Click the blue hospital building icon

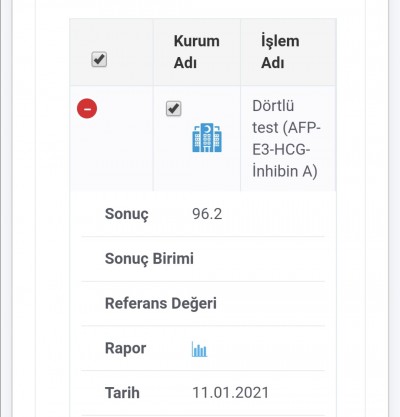click(x=207, y=137)
